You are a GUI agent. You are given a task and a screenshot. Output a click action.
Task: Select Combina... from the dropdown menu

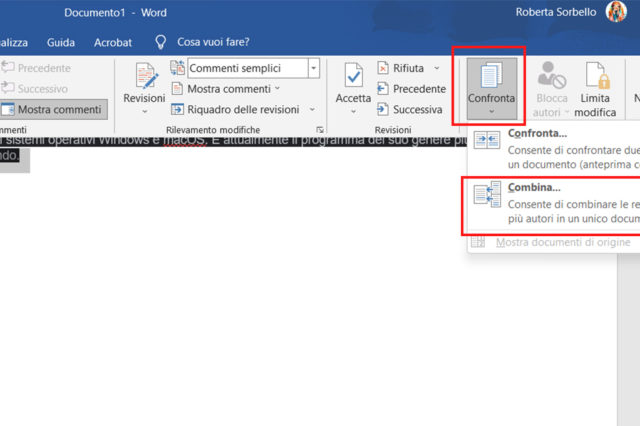554,205
